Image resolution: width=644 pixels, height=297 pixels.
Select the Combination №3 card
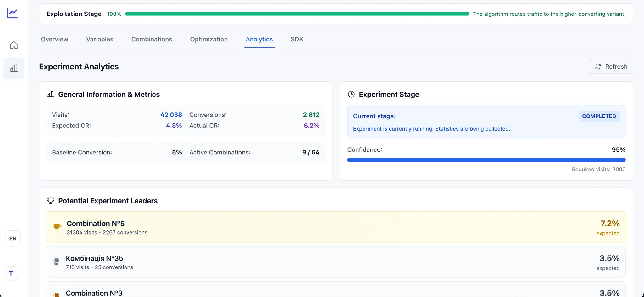[x=336, y=289]
